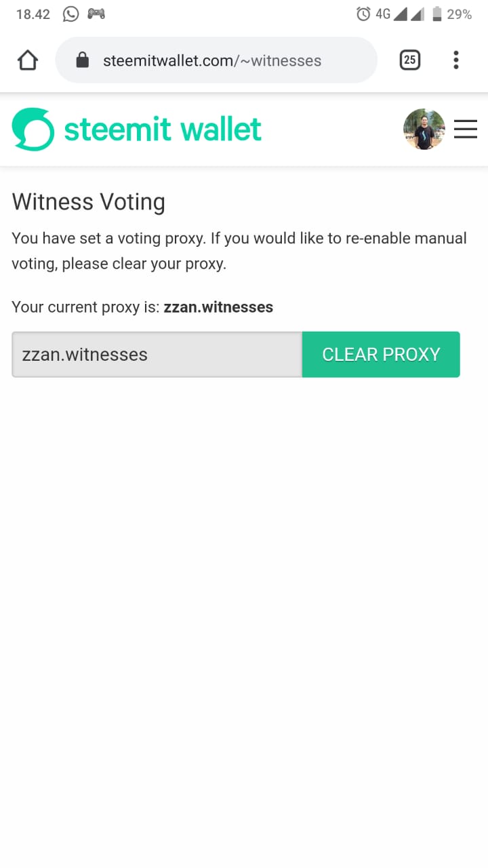Open the tab switcher showing 25 tabs
Image resolution: width=488 pixels, height=868 pixels.
tap(409, 60)
